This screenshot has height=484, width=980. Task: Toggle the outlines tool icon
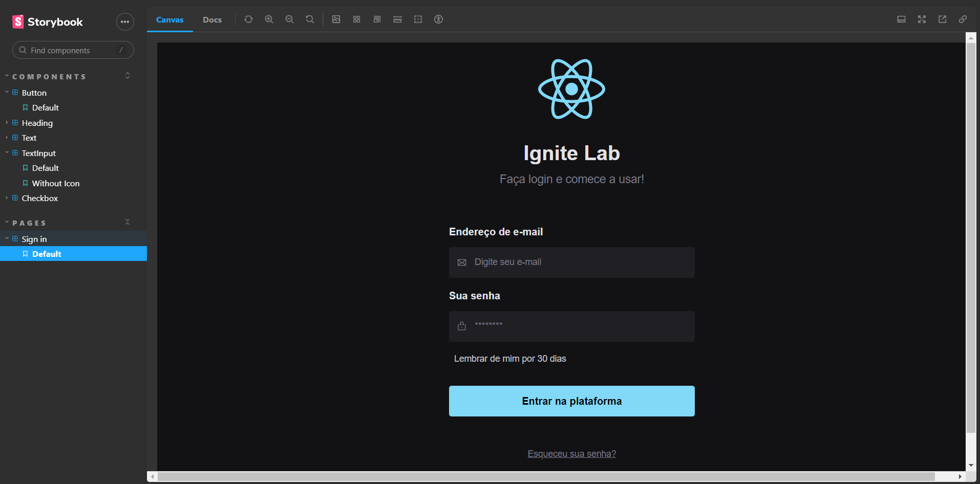click(418, 19)
